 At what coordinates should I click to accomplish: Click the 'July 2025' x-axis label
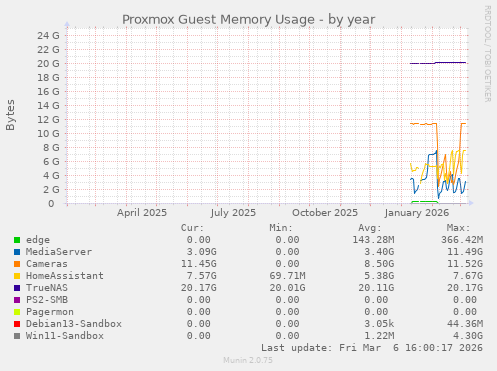233,213
